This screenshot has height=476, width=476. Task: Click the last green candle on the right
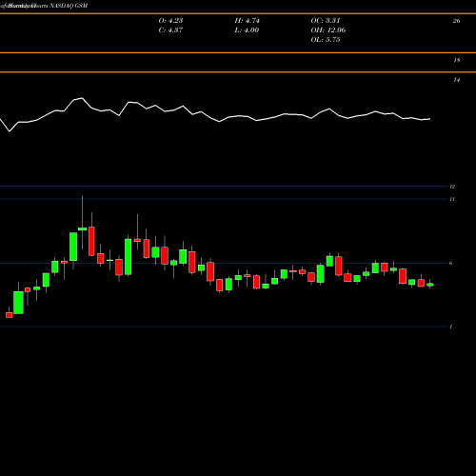[x=430, y=285]
